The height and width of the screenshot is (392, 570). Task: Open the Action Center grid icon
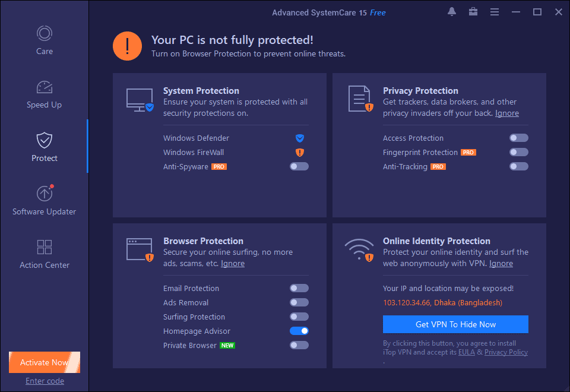pos(45,247)
